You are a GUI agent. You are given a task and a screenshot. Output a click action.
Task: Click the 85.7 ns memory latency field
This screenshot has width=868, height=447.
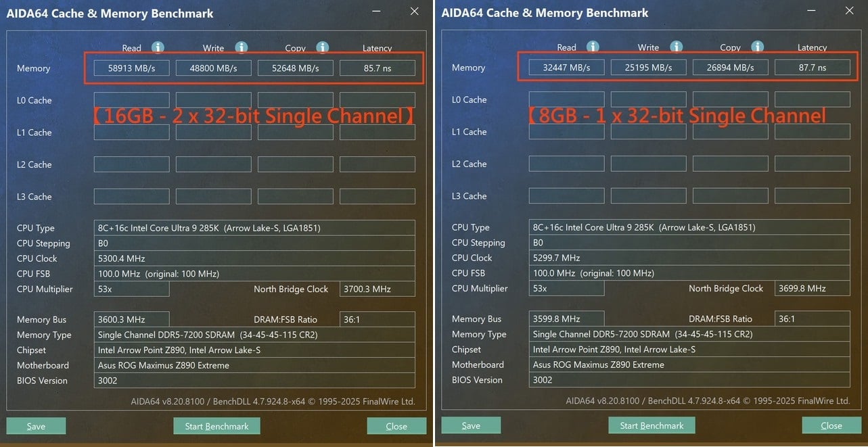point(377,68)
